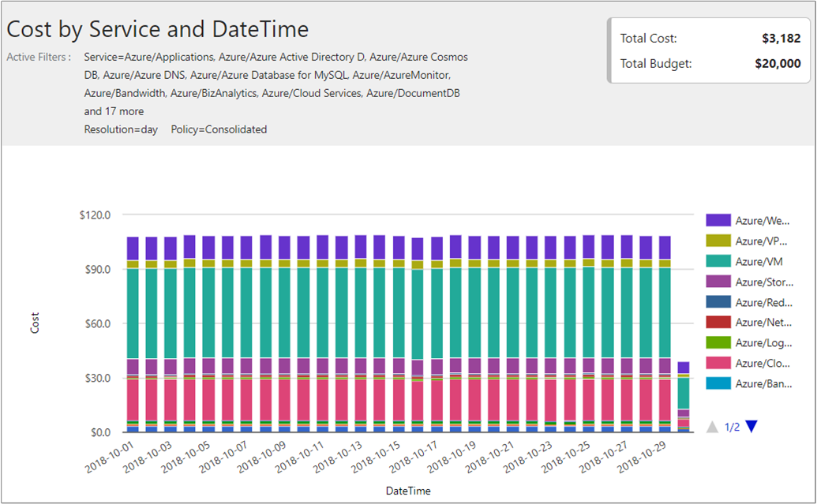Click the $0.0 y-axis label
This screenshot has width=817, height=504.
[x=100, y=432]
